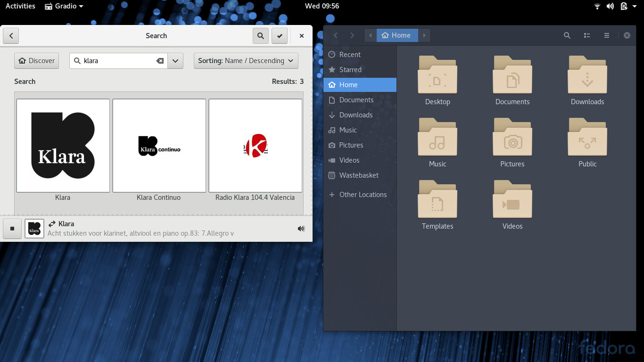Select the Pictures folder icon in grid
The width and height of the screenshot is (644, 362).
click(x=512, y=137)
